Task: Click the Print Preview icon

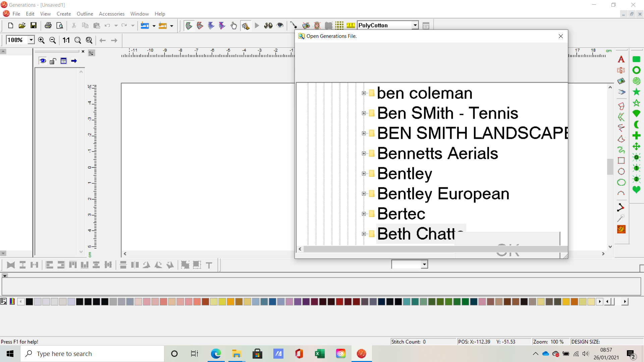Action: point(60,25)
